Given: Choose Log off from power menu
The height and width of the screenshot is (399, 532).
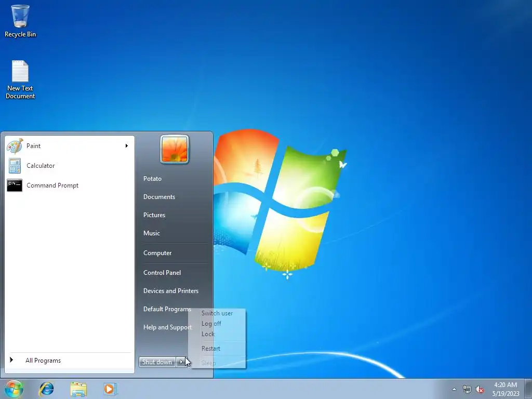Looking at the screenshot, I should [211, 324].
